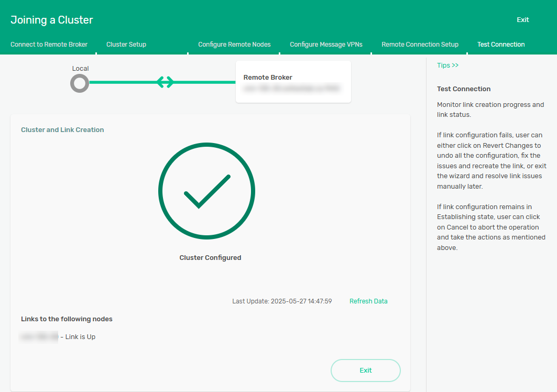Screen dimensions: 557x392
Task: Switch to Configure Remote Nodes step
Action: 234,45
